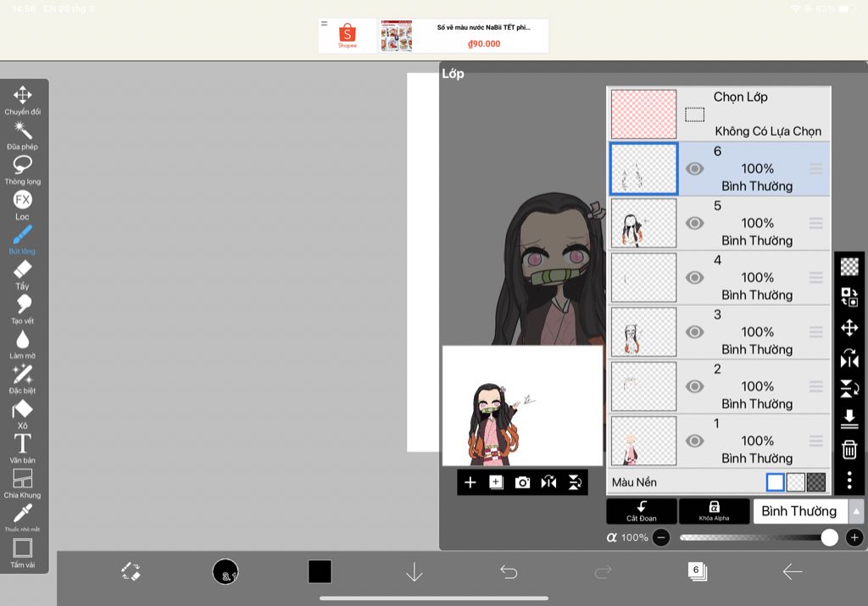Import photo with camera icon
Image resolution: width=868 pixels, height=606 pixels.
(522, 482)
